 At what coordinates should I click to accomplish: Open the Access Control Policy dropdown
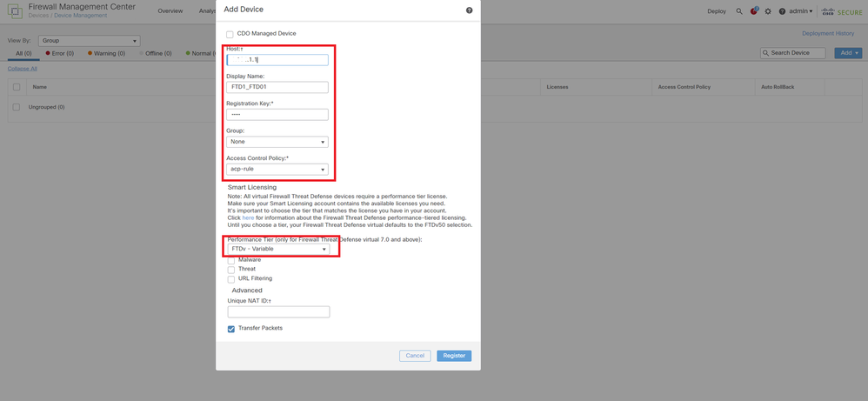277,170
